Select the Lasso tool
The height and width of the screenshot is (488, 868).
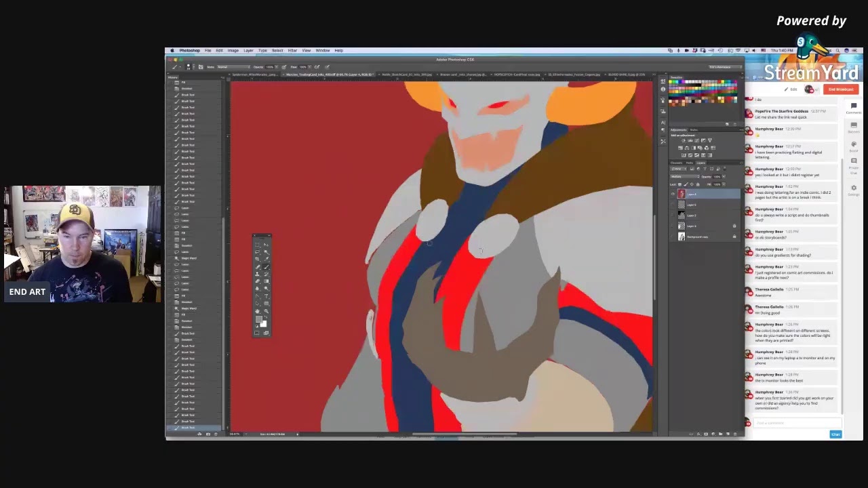click(257, 251)
